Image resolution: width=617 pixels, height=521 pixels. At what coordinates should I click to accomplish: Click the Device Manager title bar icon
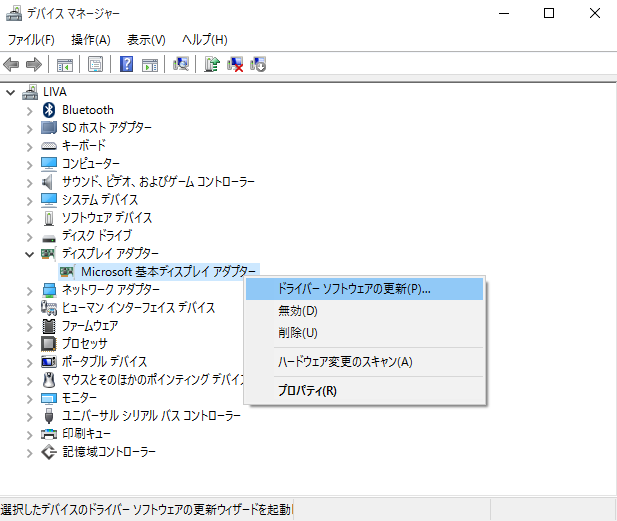coord(14,14)
